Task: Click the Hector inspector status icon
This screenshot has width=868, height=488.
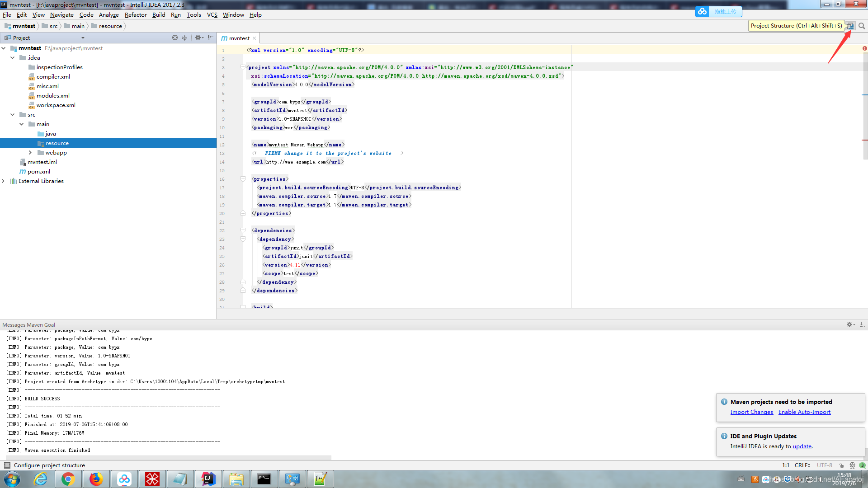Action: click(x=852, y=465)
